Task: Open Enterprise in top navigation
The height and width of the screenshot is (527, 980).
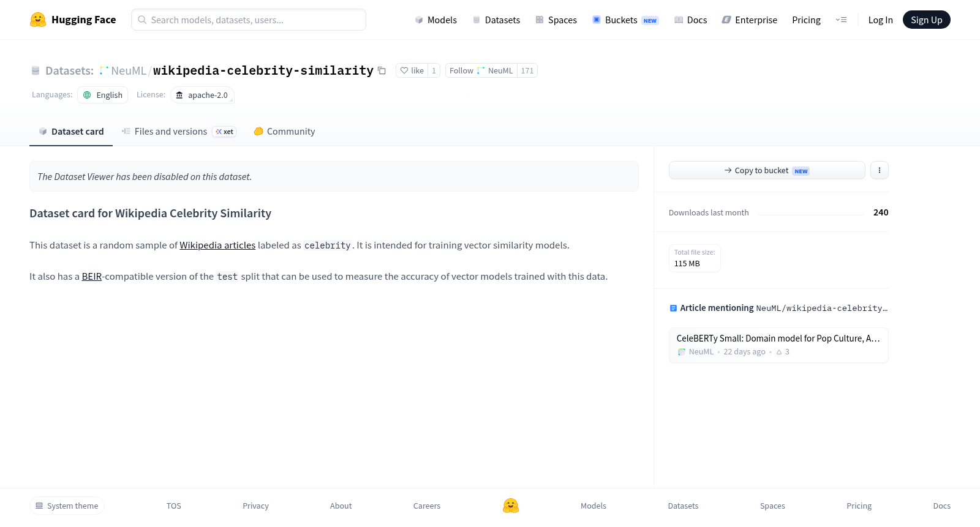Action: pyautogui.click(x=749, y=20)
